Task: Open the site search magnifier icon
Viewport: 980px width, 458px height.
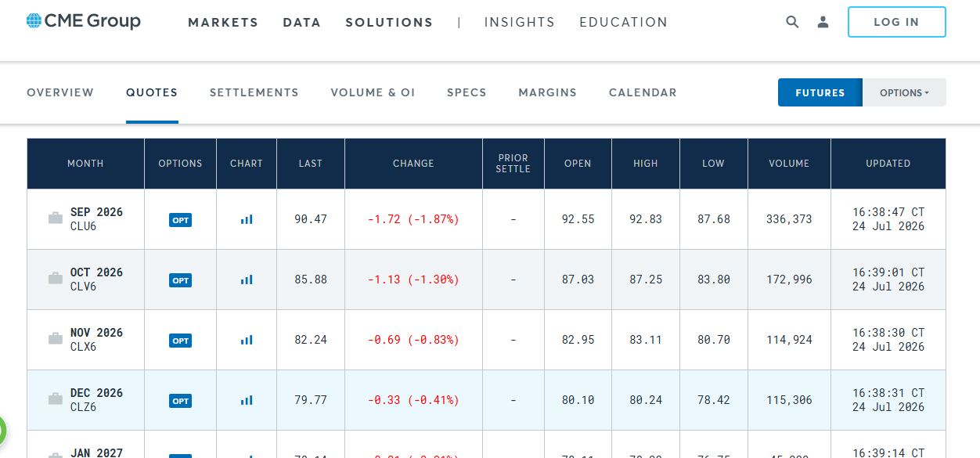Action: [792, 22]
